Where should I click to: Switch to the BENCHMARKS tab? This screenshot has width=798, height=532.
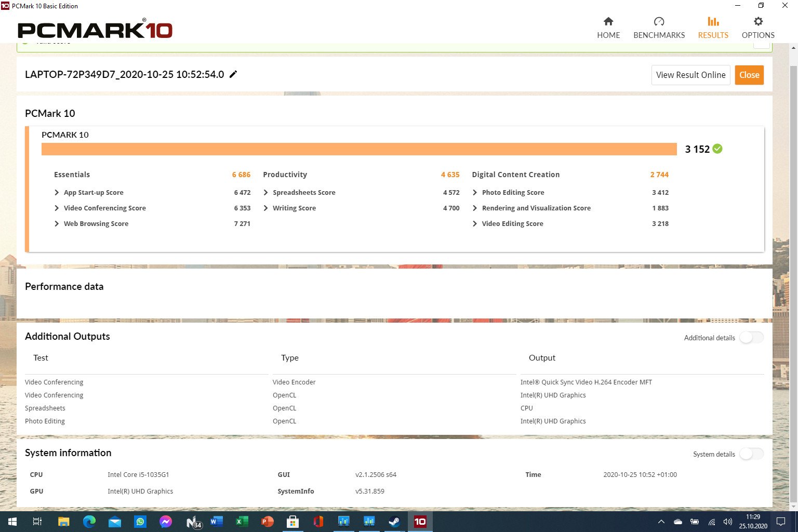coord(659,28)
